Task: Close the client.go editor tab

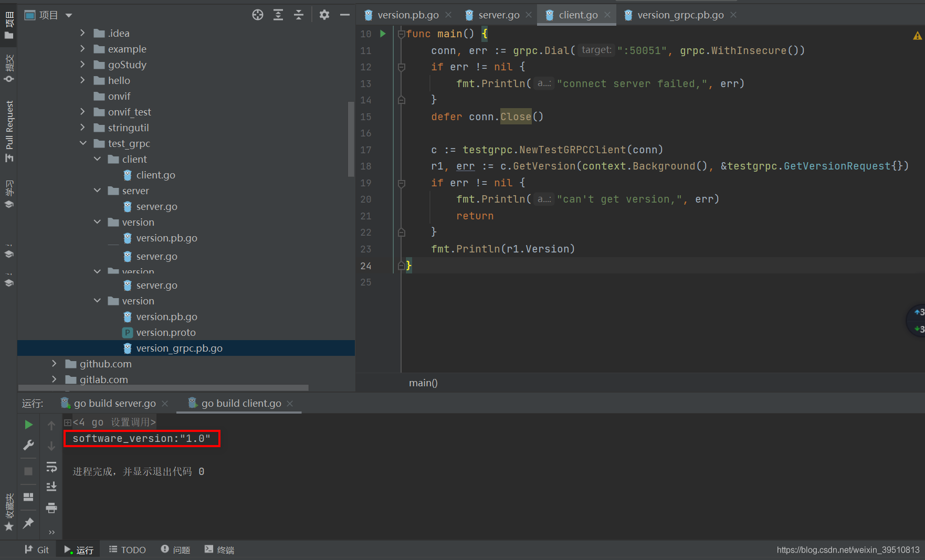Action: (x=607, y=15)
